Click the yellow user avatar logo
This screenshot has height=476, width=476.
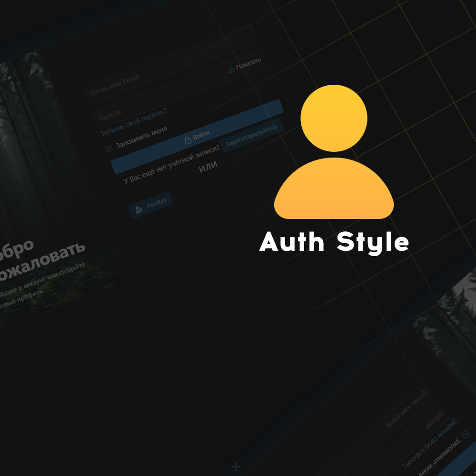pos(334,152)
